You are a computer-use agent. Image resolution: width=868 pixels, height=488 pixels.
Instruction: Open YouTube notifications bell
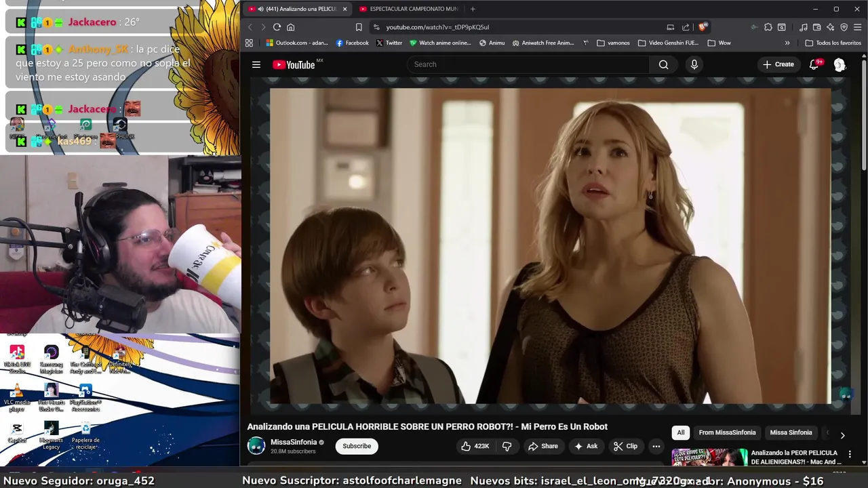814,64
